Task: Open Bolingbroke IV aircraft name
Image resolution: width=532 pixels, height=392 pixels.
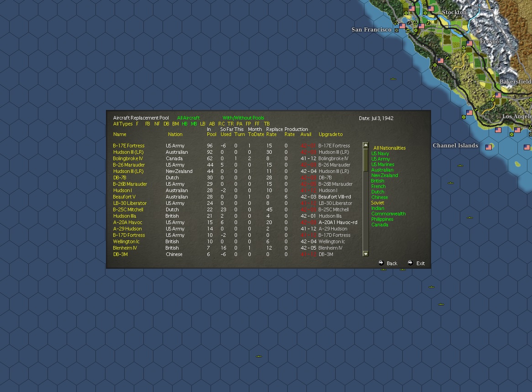Action: [x=128, y=158]
